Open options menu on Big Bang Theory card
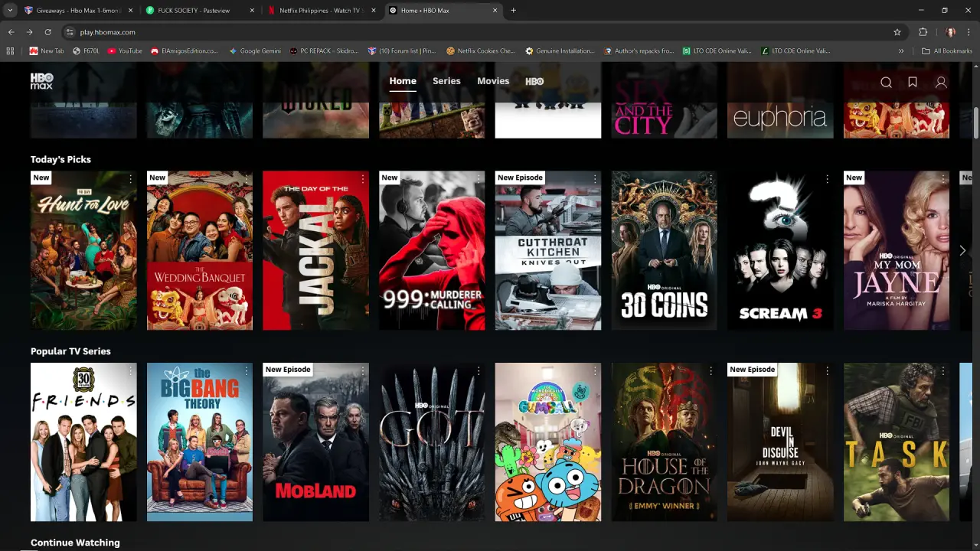The width and height of the screenshot is (980, 551). 247,370
